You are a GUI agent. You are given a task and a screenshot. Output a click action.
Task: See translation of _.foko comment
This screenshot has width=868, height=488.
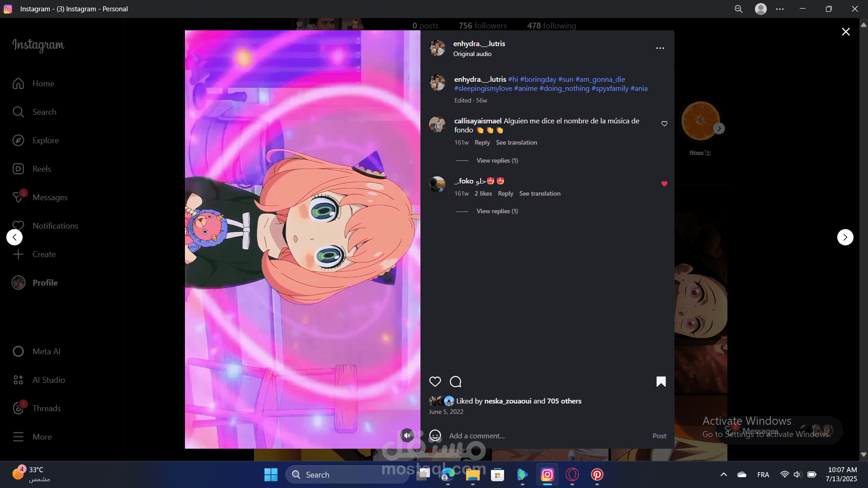point(539,193)
